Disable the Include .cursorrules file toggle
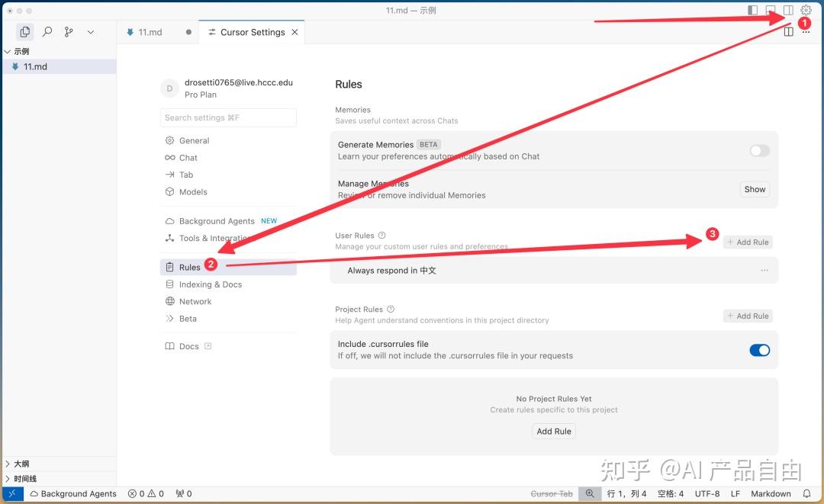Screen dimensions: 824x504 (x=759, y=350)
